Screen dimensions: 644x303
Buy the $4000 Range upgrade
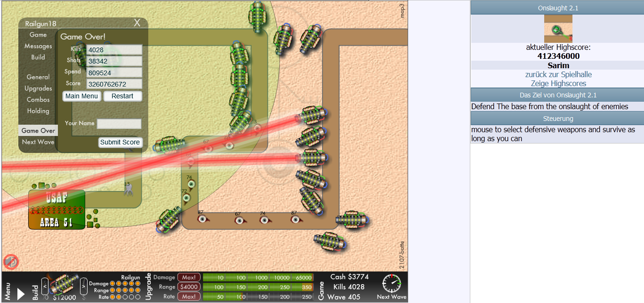[189, 287]
